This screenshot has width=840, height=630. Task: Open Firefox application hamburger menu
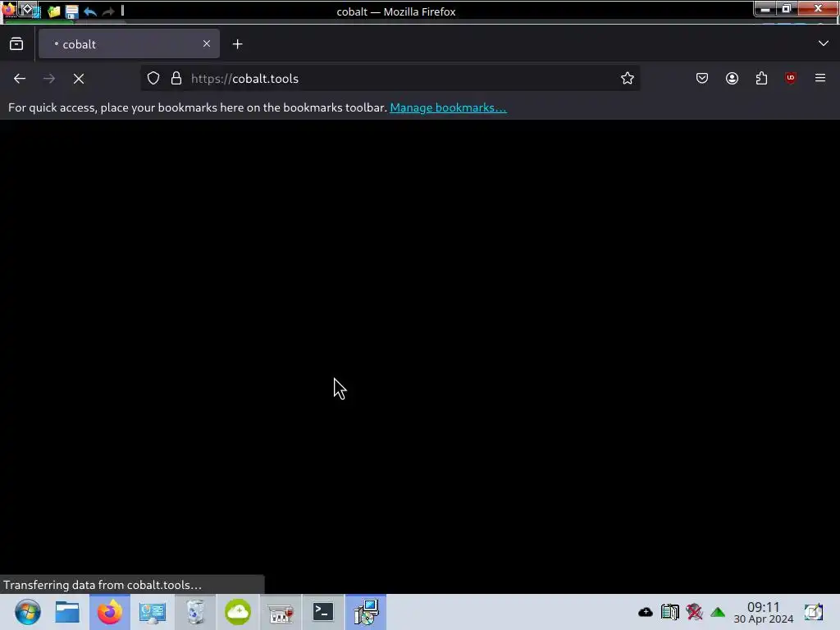(x=820, y=78)
